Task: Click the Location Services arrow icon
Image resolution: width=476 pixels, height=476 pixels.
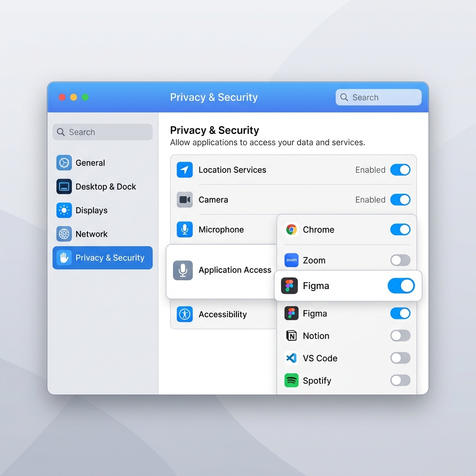Action: (185, 170)
